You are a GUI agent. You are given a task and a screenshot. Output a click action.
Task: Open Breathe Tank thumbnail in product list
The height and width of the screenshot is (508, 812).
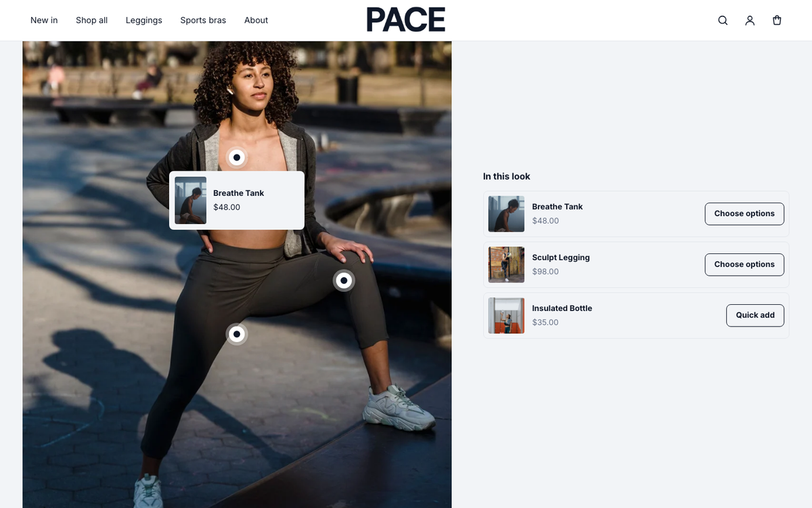tap(506, 214)
